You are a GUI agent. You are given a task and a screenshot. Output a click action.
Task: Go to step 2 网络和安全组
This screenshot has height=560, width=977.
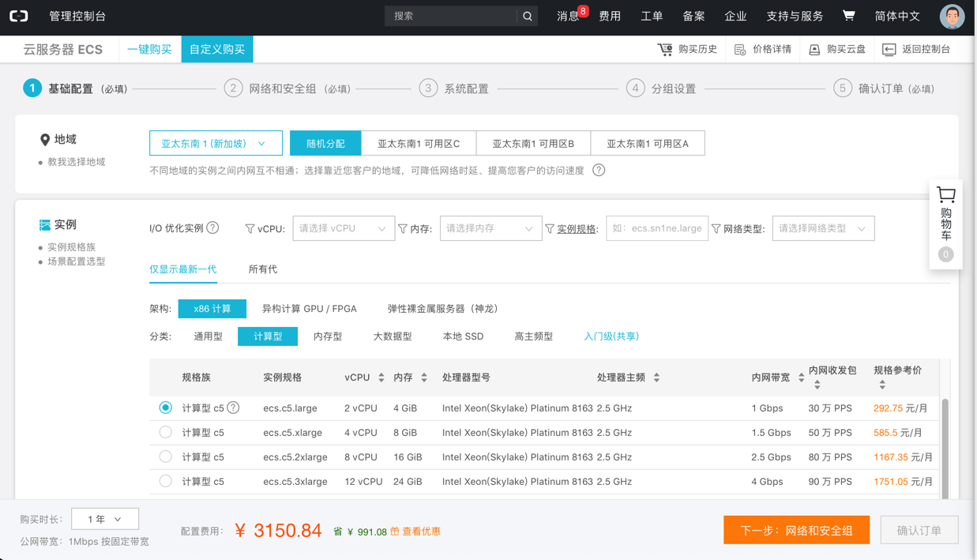[287, 88]
